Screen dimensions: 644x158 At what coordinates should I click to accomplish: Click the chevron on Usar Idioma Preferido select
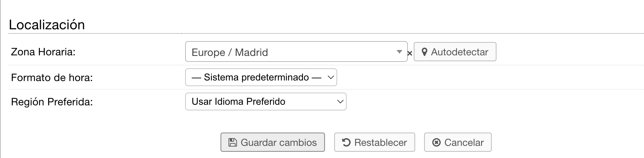coord(340,102)
